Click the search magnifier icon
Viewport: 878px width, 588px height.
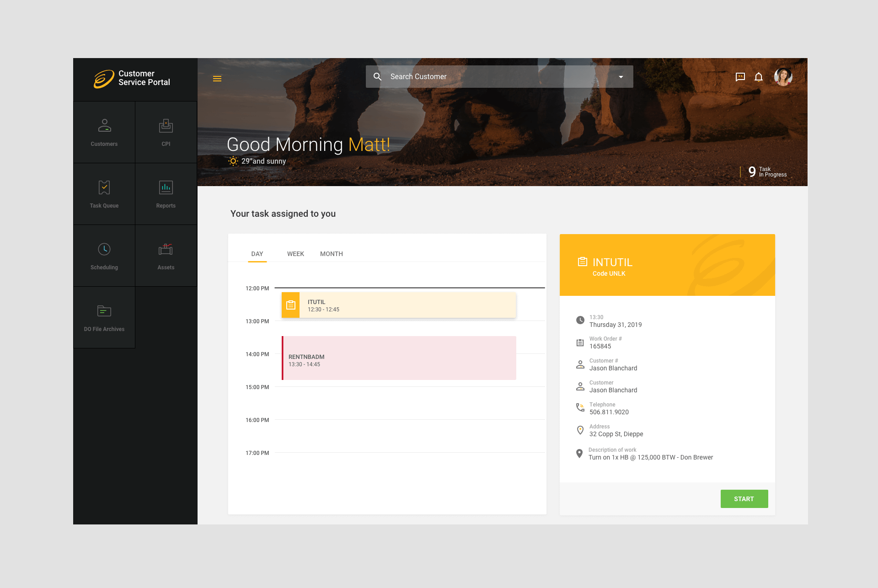377,77
